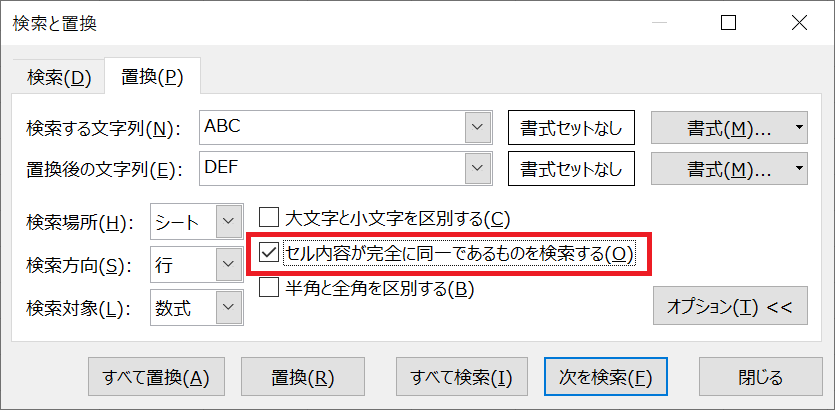Expand the 検索する文字列 history dropdown arrow
The width and height of the screenshot is (835, 410).
pos(477,127)
